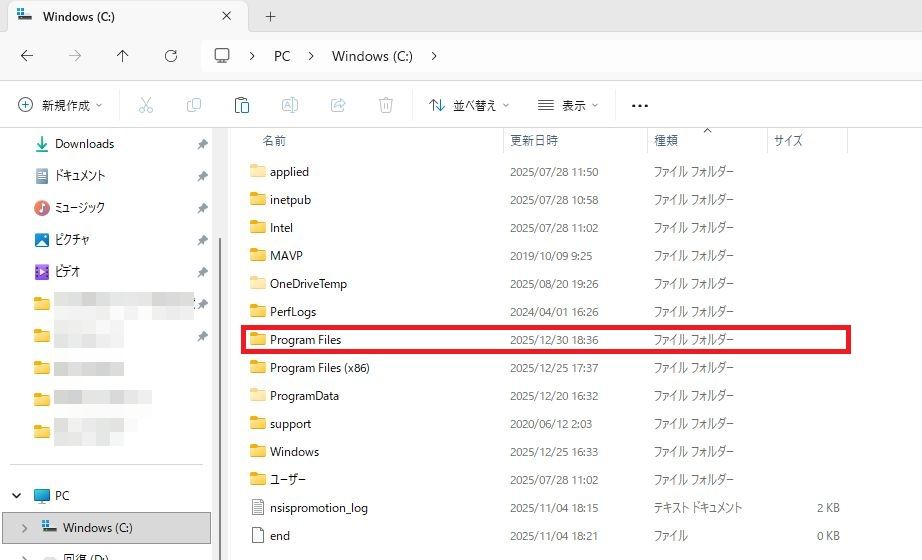Image resolution: width=922 pixels, height=560 pixels.
Task: Add a new tab with plus button
Action: pos(270,16)
